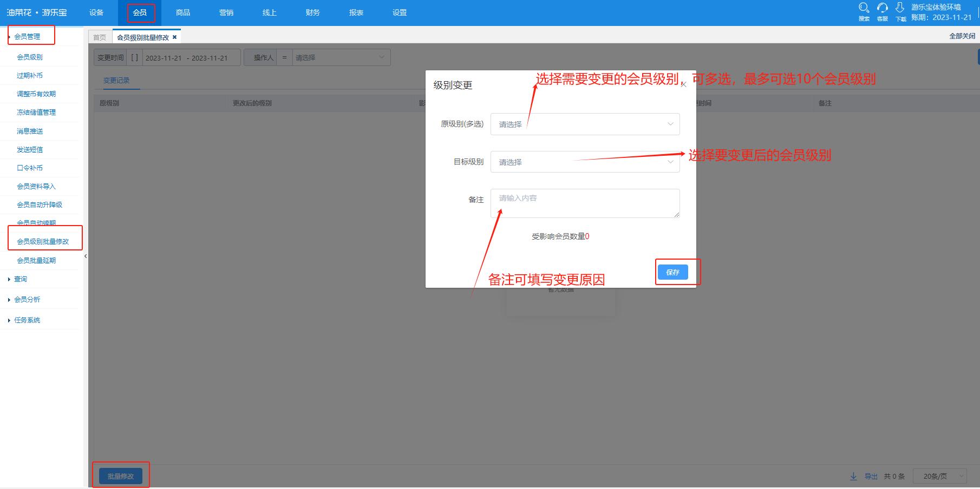
Task: Open the 操作人 请选择 dropdown
Action: point(341,57)
